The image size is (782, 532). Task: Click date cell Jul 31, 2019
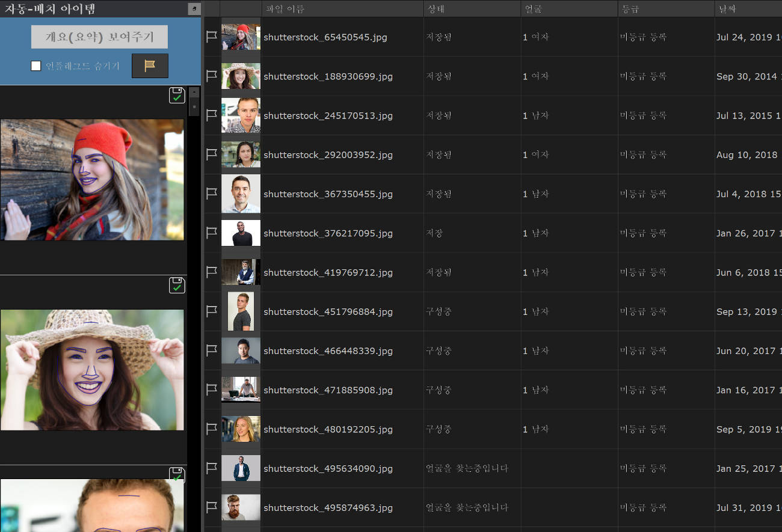point(748,507)
